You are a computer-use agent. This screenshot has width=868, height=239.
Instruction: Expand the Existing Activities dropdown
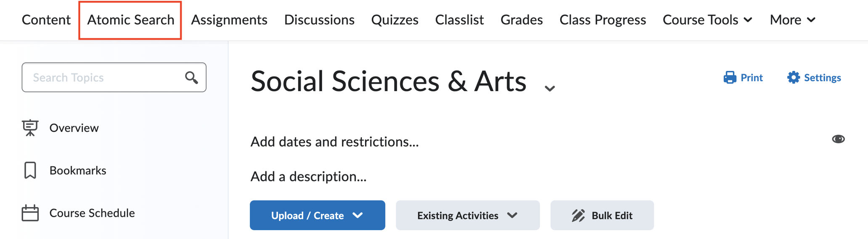point(467,215)
